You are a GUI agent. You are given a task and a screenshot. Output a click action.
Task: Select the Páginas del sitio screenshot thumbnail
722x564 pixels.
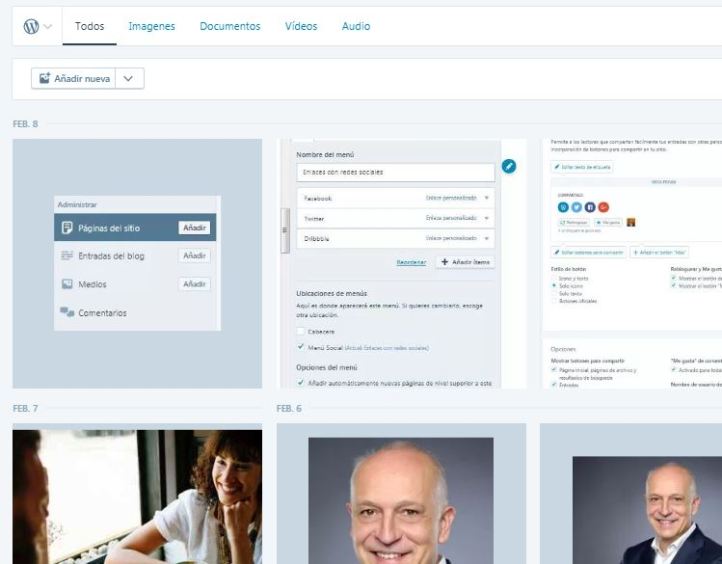(137, 263)
